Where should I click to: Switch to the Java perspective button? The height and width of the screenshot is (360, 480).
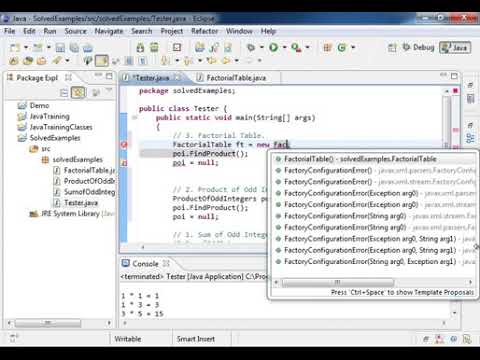point(455,47)
